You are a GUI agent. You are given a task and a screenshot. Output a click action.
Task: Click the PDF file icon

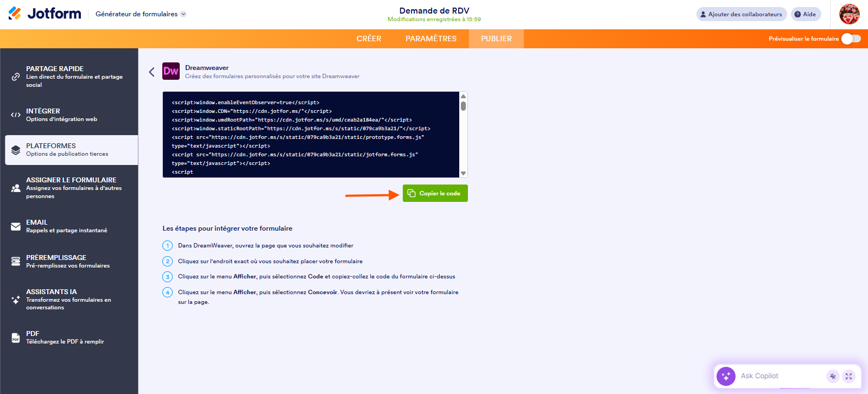[16, 338]
